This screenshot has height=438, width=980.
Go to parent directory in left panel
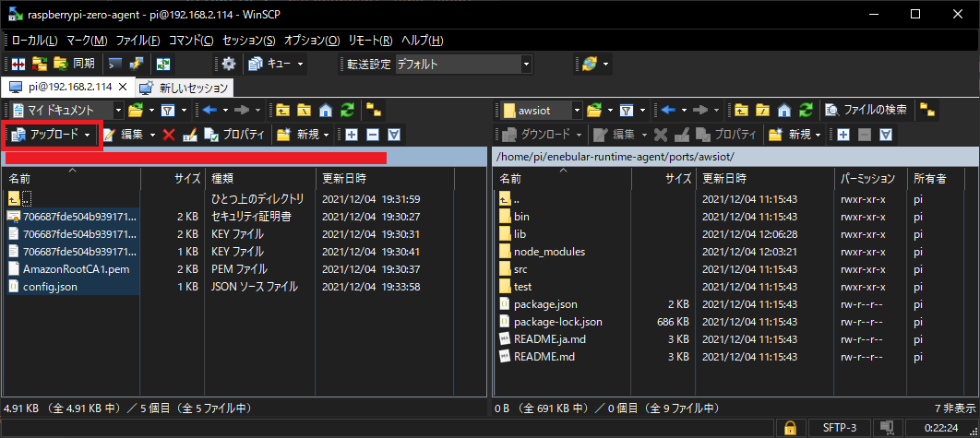click(282, 111)
